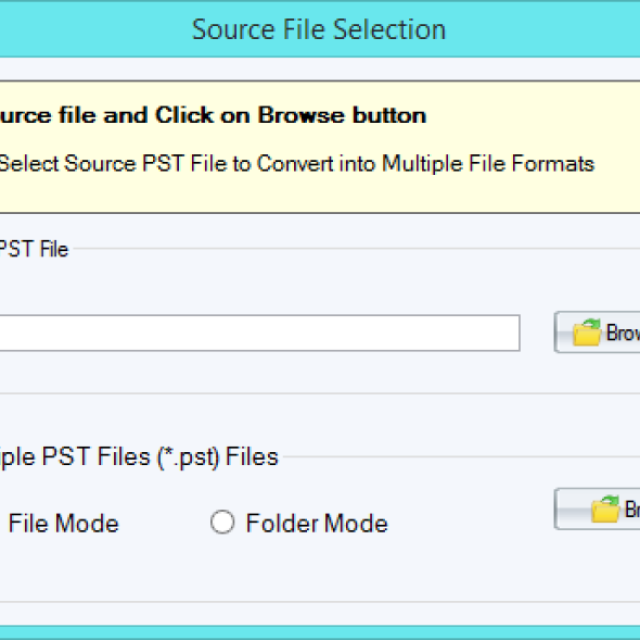Select the Folder Mode radio button

pos(222,522)
